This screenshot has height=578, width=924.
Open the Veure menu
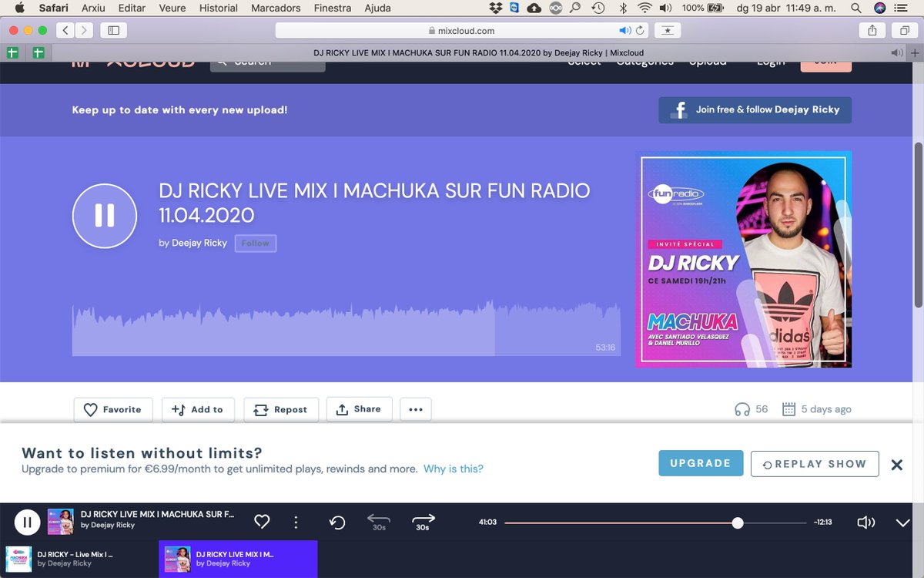point(173,8)
